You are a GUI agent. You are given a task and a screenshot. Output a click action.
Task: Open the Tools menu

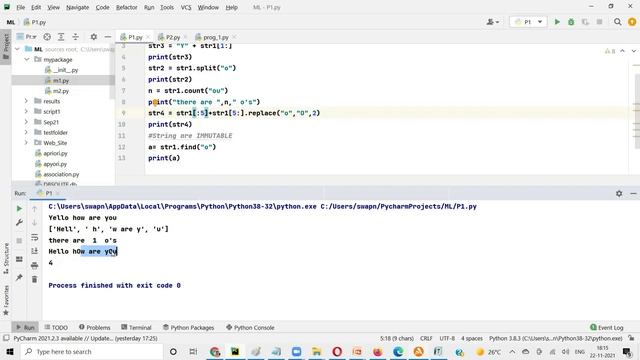[167, 7]
